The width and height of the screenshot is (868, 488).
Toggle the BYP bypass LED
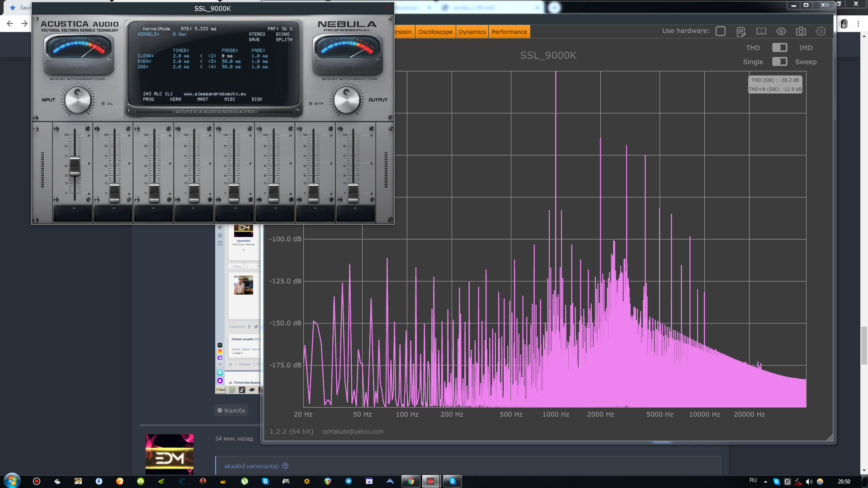(x=311, y=104)
